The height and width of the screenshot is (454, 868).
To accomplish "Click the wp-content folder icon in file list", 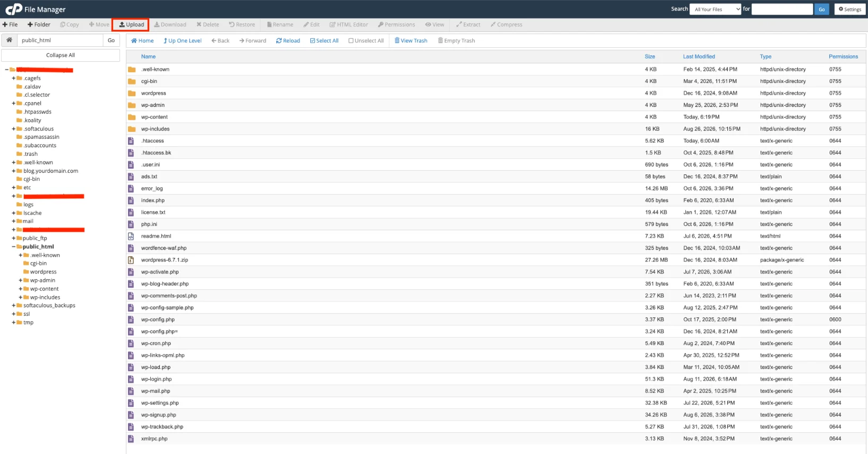I will (x=132, y=117).
